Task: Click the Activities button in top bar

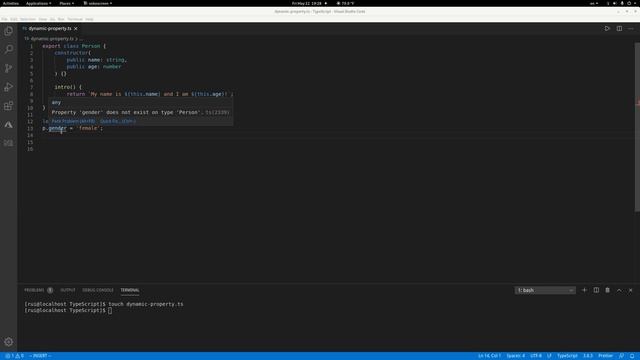Action: [11, 3]
